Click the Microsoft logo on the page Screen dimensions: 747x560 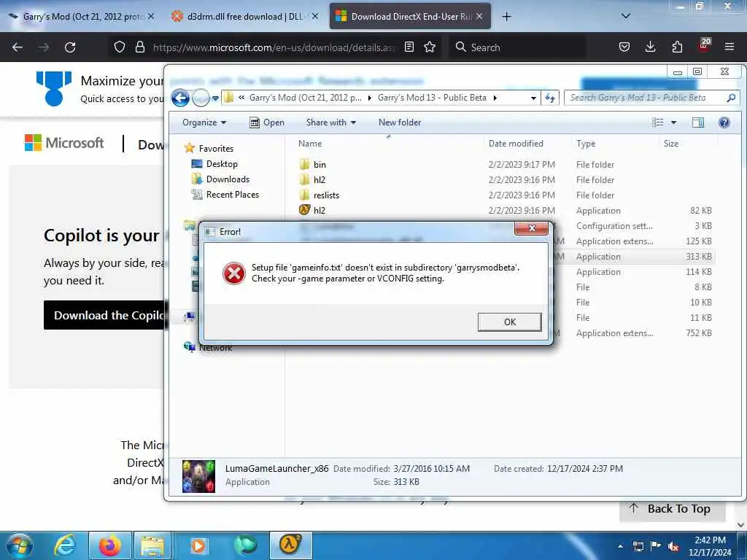64,142
